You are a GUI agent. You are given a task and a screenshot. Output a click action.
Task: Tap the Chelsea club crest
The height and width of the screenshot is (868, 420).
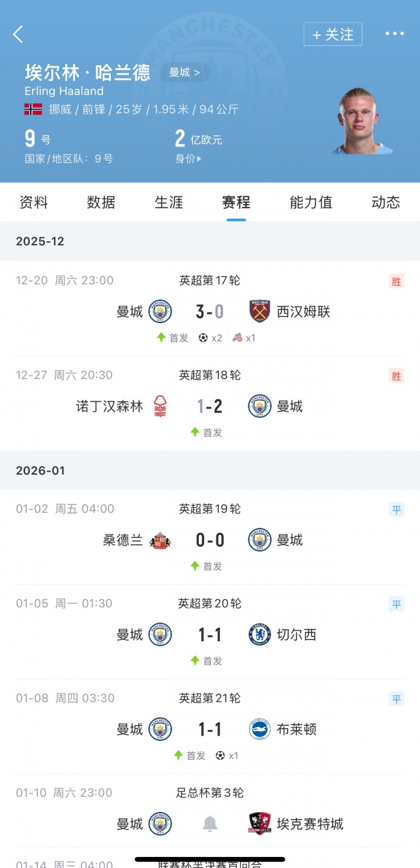pyautogui.click(x=260, y=634)
